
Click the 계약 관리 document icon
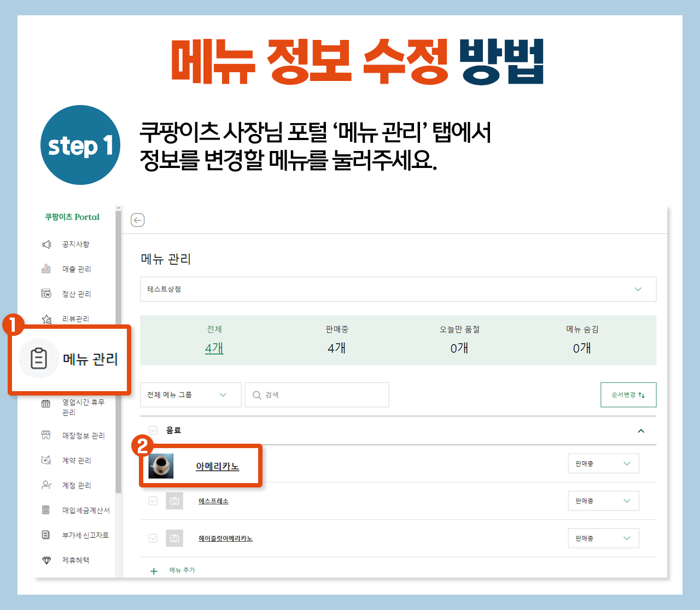coord(46,460)
